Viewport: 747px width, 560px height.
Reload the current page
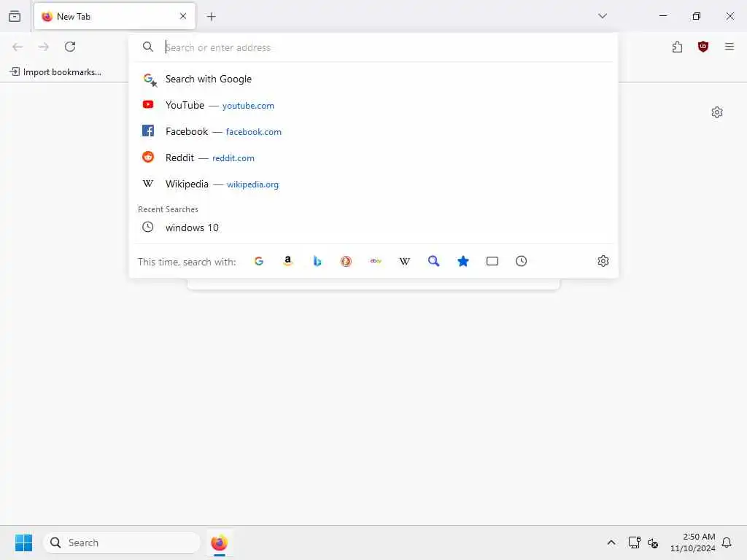pos(70,47)
